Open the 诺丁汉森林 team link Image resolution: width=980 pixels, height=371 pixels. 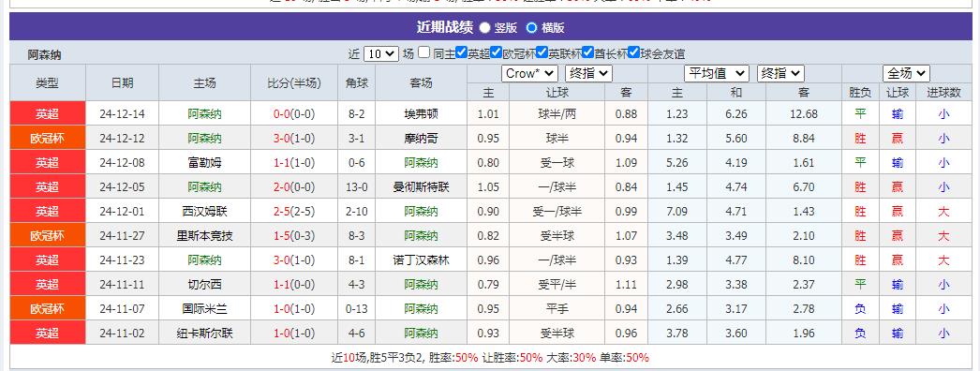pyautogui.click(x=422, y=260)
